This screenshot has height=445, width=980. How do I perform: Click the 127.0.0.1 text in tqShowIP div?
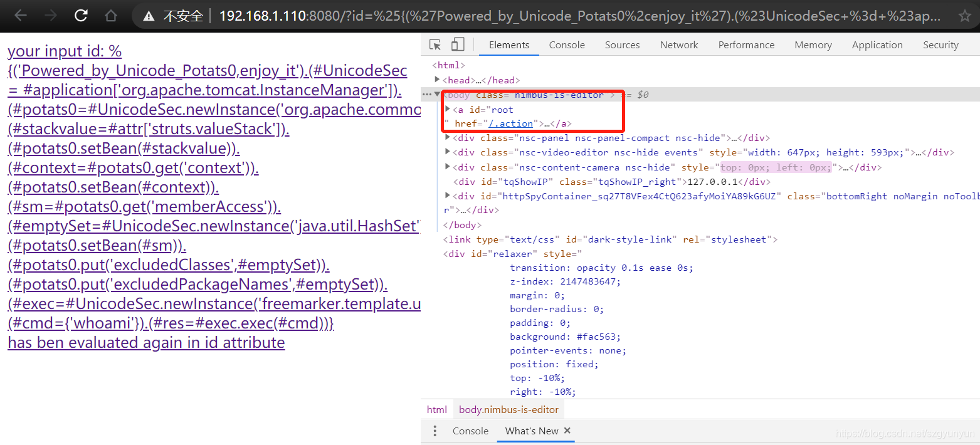click(712, 182)
